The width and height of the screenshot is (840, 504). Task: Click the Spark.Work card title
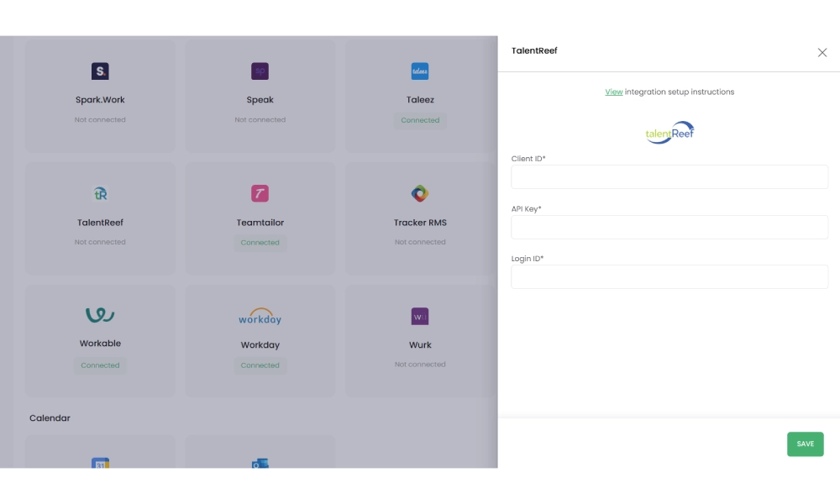click(x=100, y=100)
